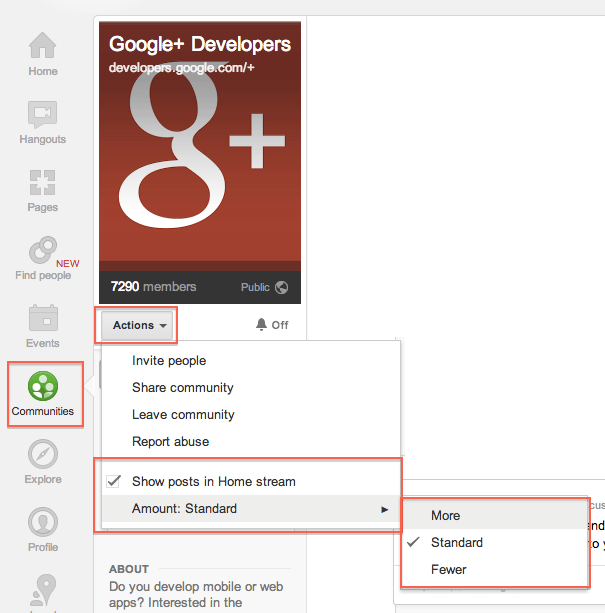Select Leave community option
The height and width of the screenshot is (613, 605).
[x=251, y=414]
